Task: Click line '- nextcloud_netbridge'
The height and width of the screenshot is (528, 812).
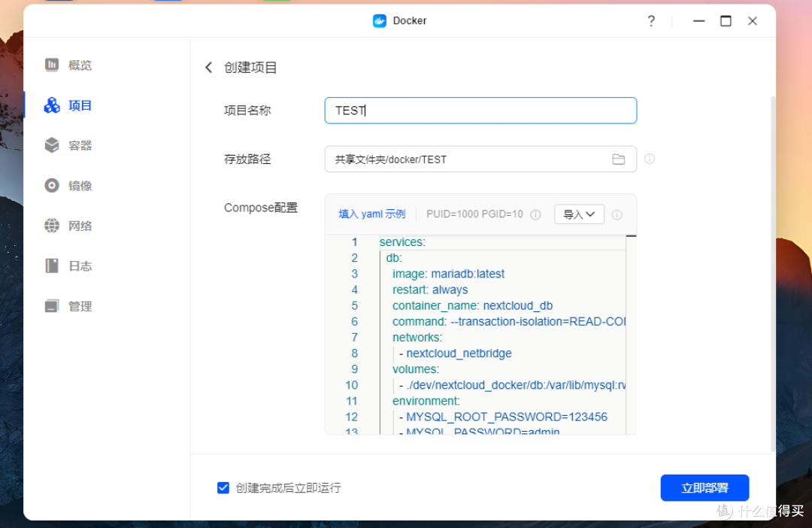Action: (455, 354)
